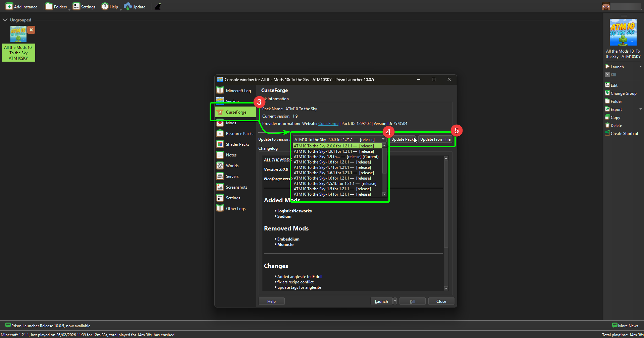Select Delete in the right sidebar
The image size is (644, 338).
pyautogui.click(x=608, y=125)
